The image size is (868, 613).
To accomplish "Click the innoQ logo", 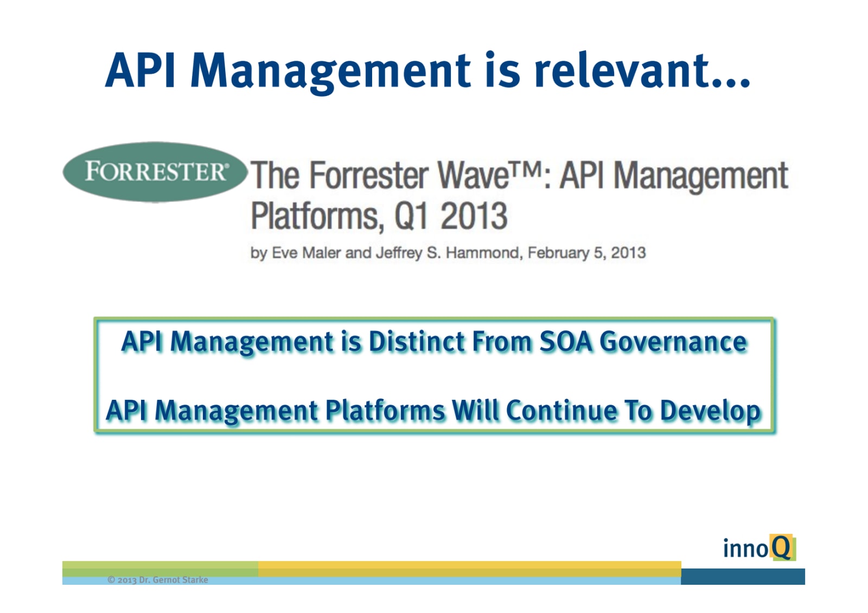I will (x=759, y=548).
